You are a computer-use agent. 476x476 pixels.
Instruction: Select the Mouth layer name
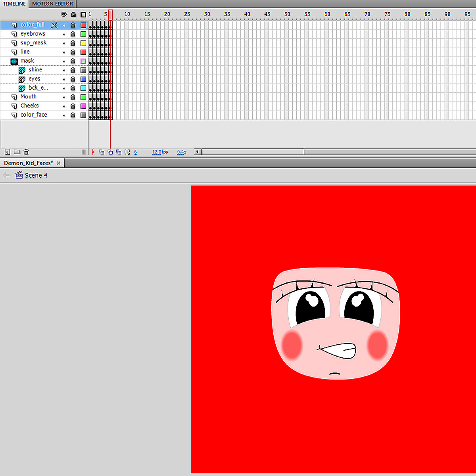(x=29, y=97)
